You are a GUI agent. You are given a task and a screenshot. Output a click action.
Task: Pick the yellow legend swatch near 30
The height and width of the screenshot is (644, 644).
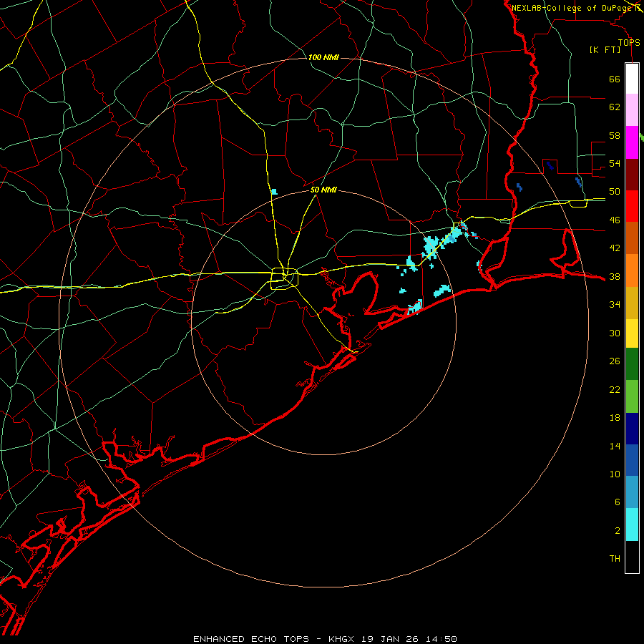(x=632, y=333)
